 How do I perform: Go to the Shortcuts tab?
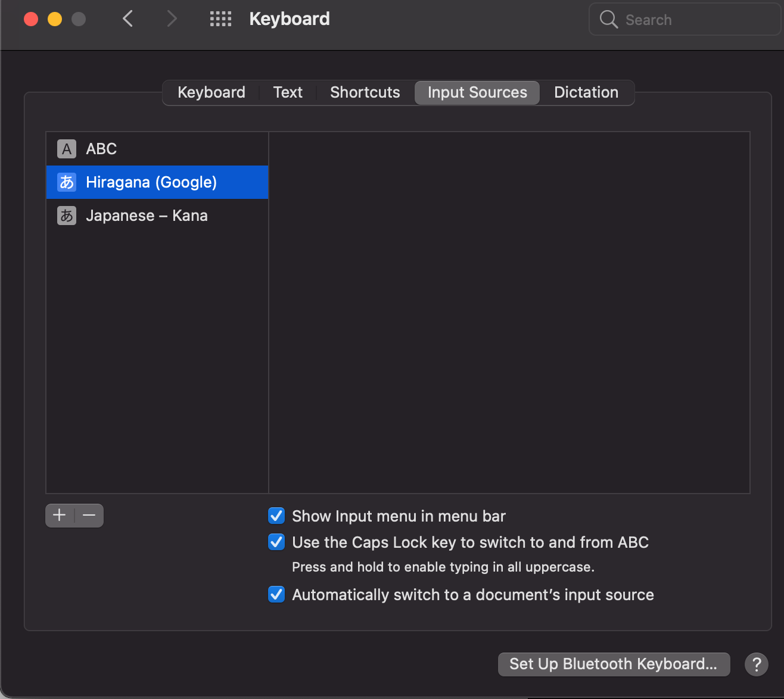[x=365, y=93]
